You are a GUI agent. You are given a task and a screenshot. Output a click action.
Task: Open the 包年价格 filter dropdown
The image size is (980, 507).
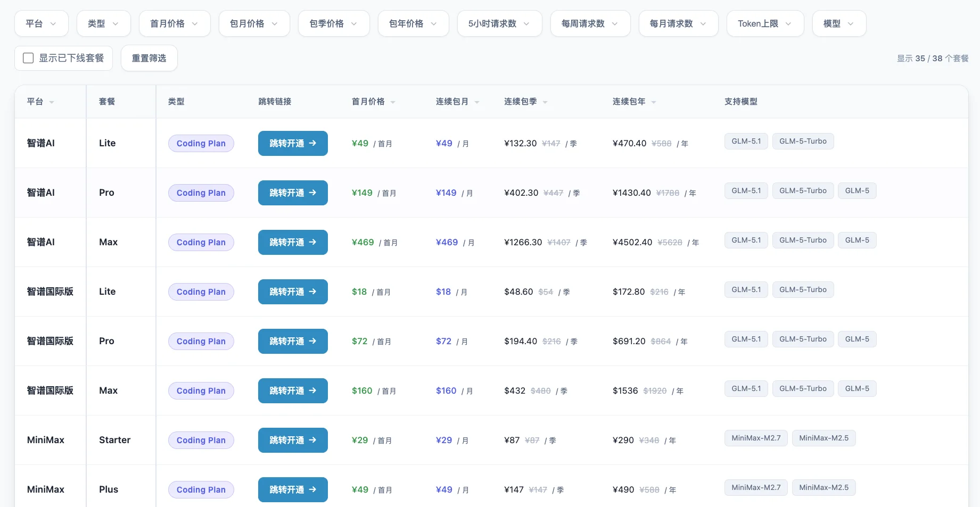coord(413,23)
